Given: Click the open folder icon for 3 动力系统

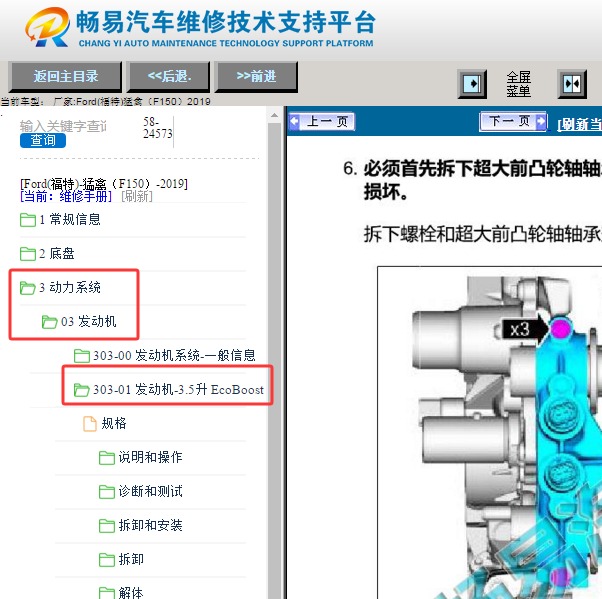Looking at the screenshot, I should [28, 288].
